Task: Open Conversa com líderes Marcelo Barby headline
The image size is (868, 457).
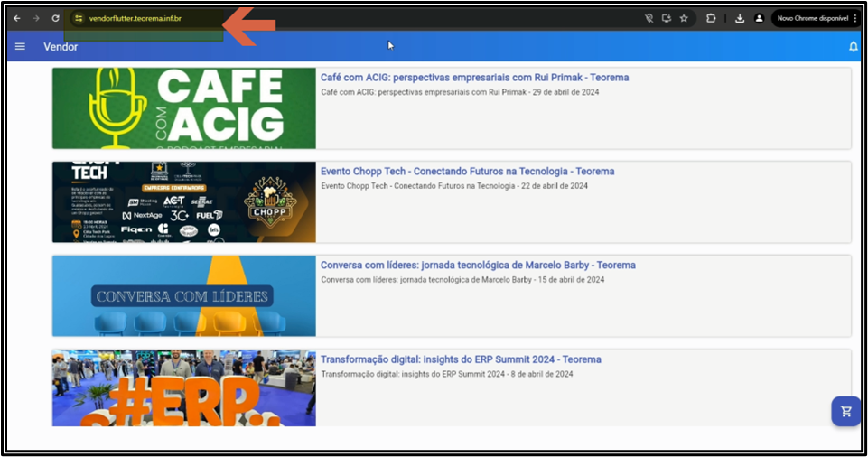Action: pyautogui.click(x=478, y=265)
